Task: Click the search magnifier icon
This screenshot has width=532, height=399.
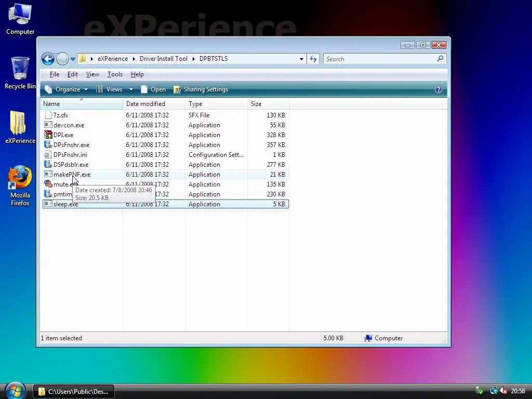Action: pos(441,59)
